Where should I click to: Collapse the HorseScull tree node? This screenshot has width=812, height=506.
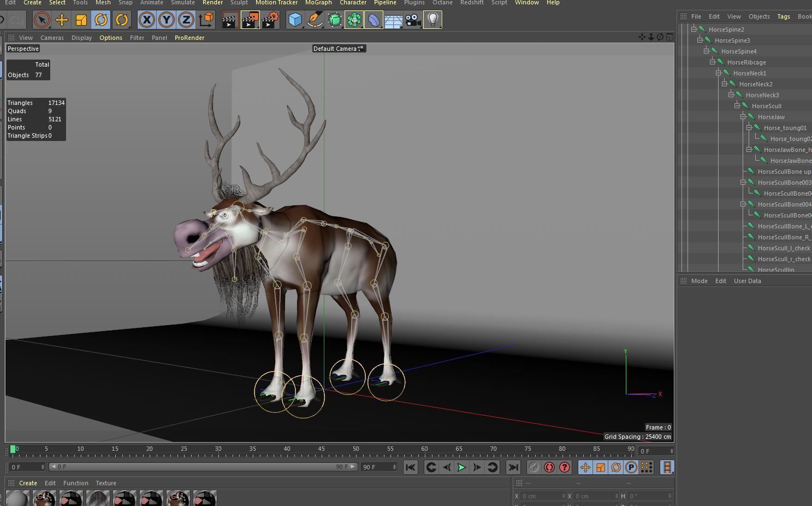(737, 105)
